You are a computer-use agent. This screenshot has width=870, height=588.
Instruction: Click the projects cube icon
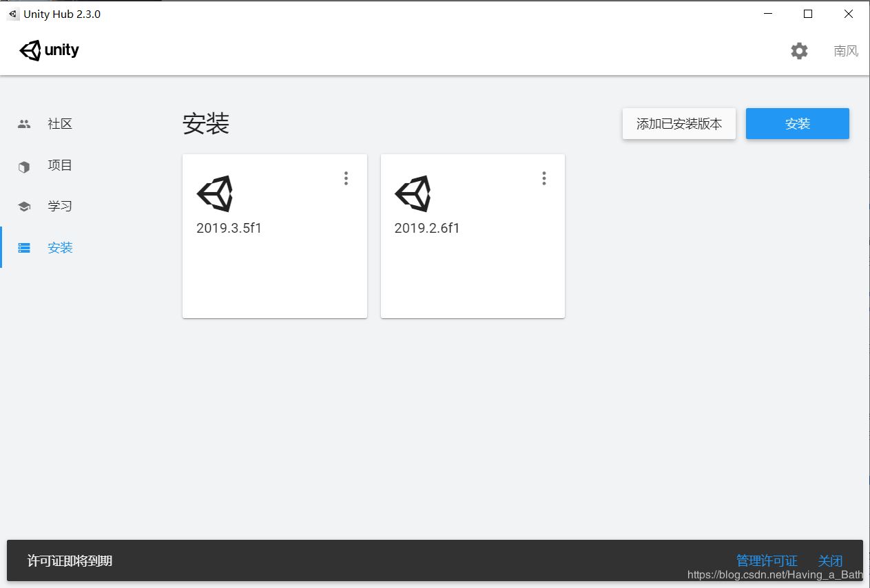coord(24,166)
